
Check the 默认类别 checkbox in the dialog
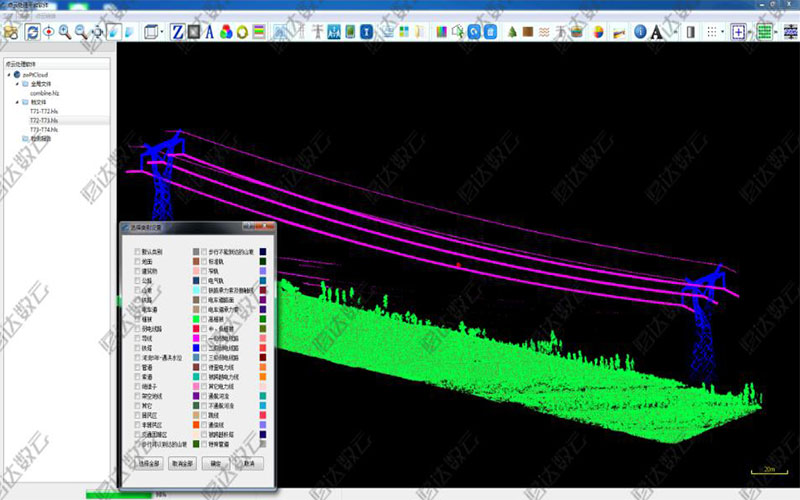[137, 251]
